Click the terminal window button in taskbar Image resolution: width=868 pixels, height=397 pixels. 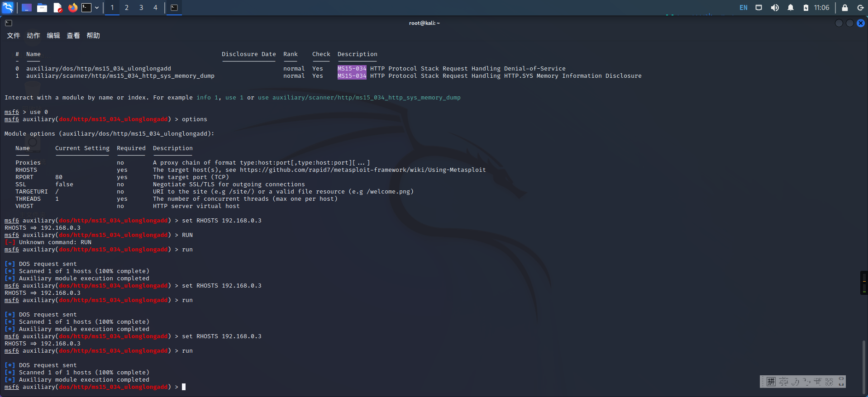coord(174,8)
